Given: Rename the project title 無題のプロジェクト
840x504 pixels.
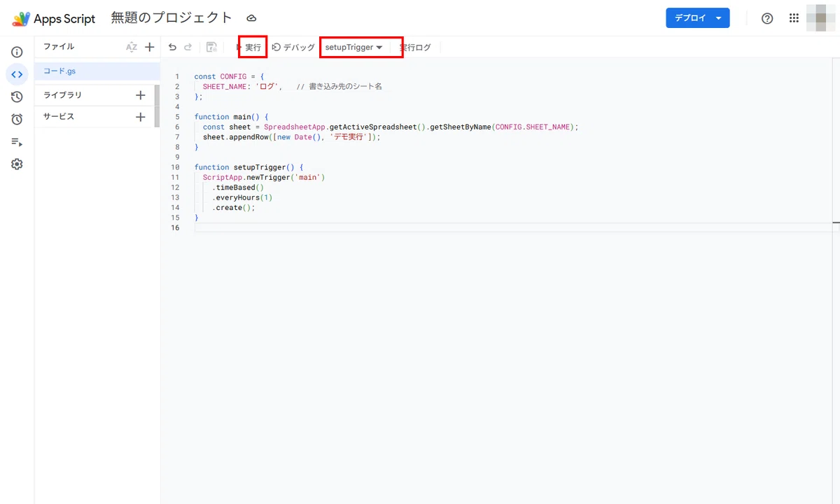Looking at the screenshot, I should click(x=171, y=18).
